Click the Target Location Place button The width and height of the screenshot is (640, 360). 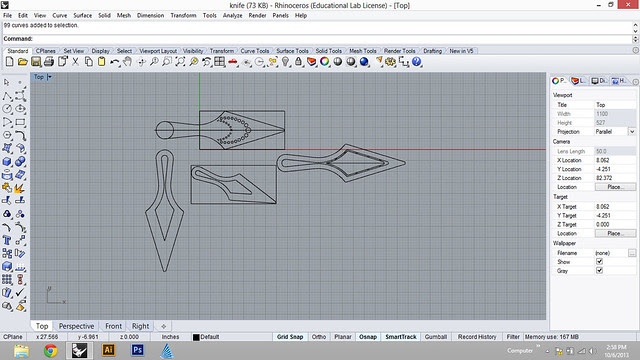click(x=615, y=233)
